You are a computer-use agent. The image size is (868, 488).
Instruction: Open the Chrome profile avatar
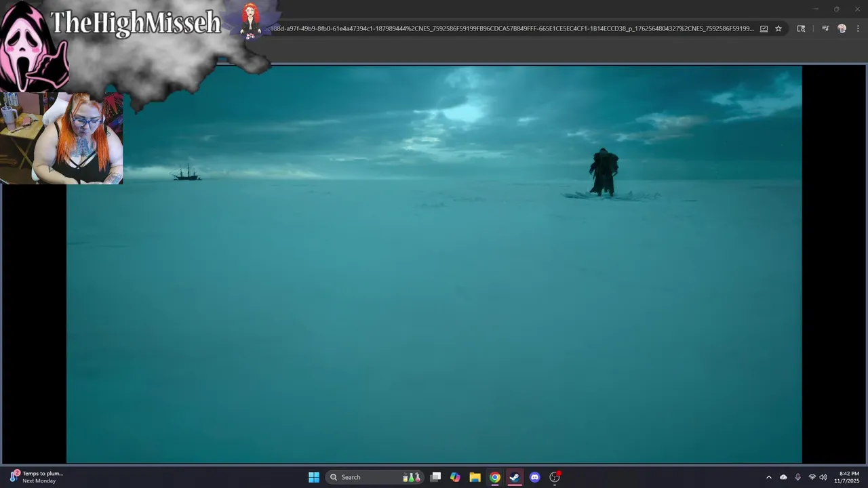(x=842, y=28)
